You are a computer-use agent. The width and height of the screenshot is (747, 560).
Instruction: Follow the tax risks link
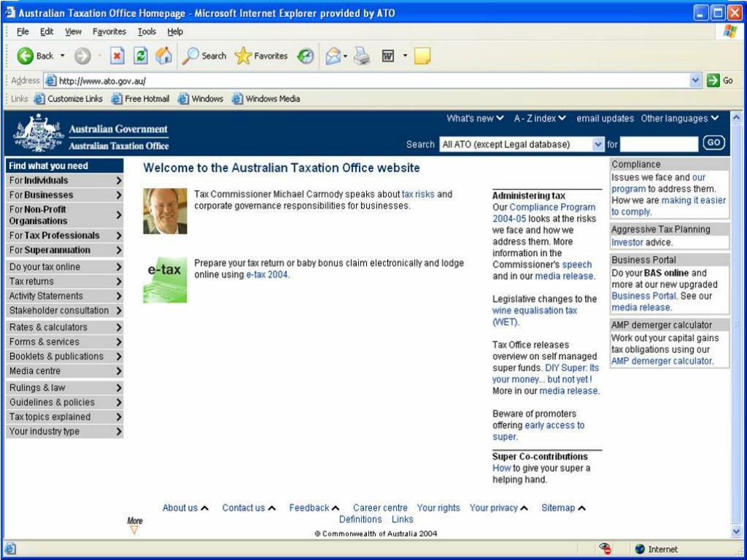(x=418, y=194)
